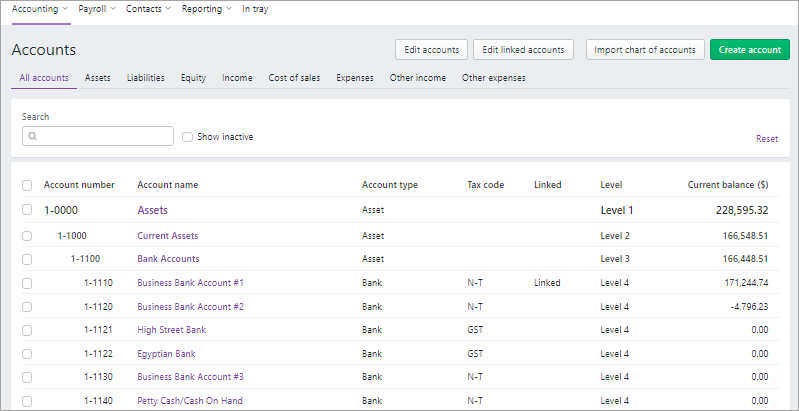Screen dimensions: 799x411
Task: Check the box for Egyptian Bank row
Action: click(27, 354)
